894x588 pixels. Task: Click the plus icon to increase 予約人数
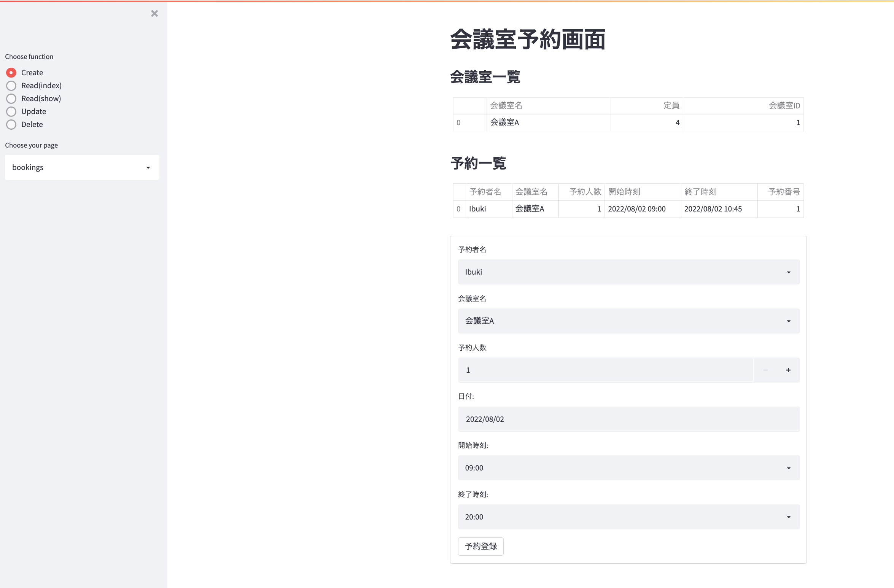click(x=788, y=369)
